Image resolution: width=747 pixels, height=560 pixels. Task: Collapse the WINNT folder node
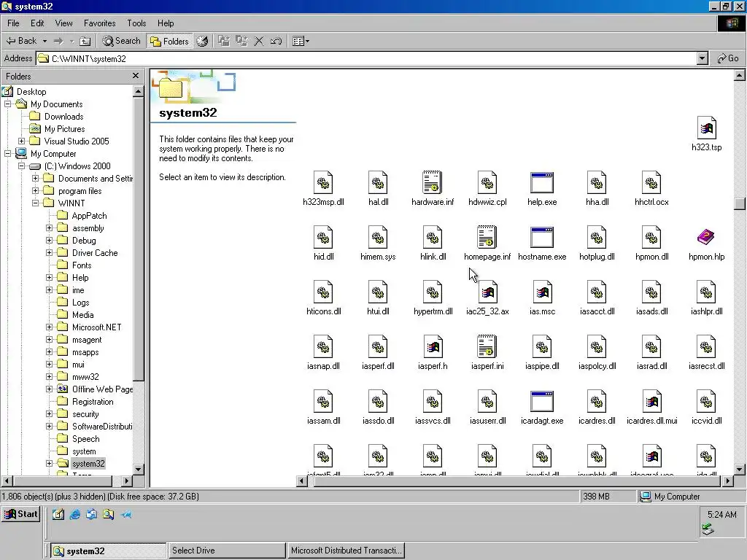[x=35, y=203]
